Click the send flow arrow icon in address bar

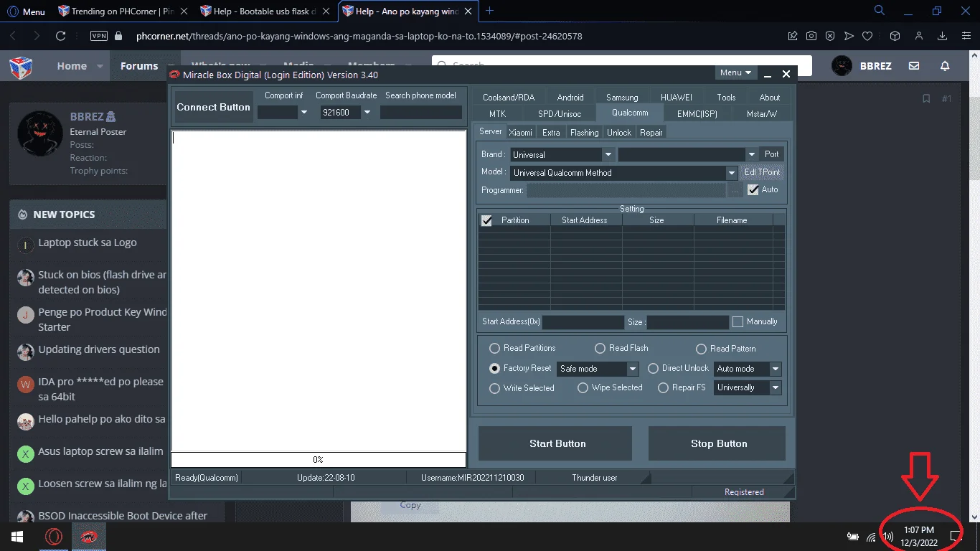[849, 36]
